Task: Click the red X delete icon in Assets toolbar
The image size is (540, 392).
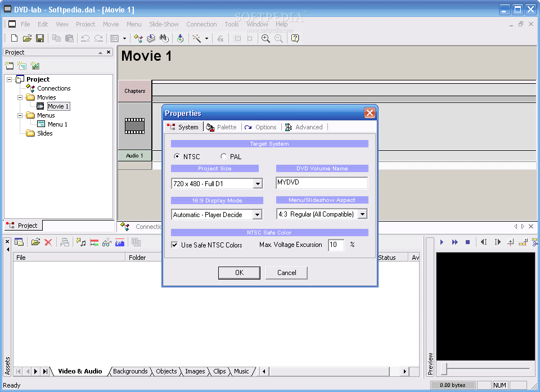Action: tap(48, 242)
